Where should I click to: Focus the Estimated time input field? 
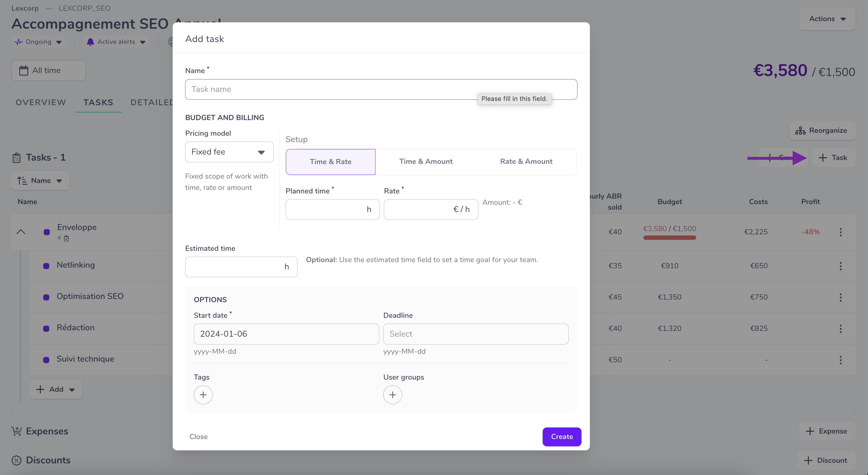coord(241,267)
